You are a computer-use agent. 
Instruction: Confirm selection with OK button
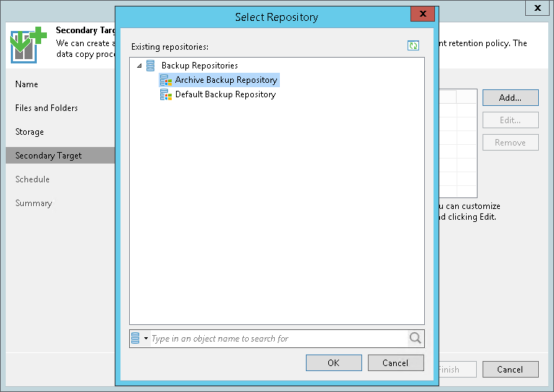click(334, 363)
